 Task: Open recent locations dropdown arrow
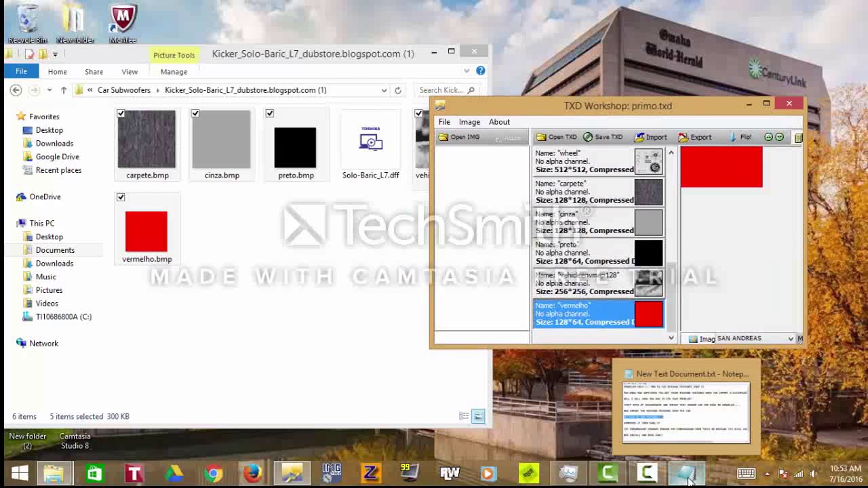click(49, 90)
